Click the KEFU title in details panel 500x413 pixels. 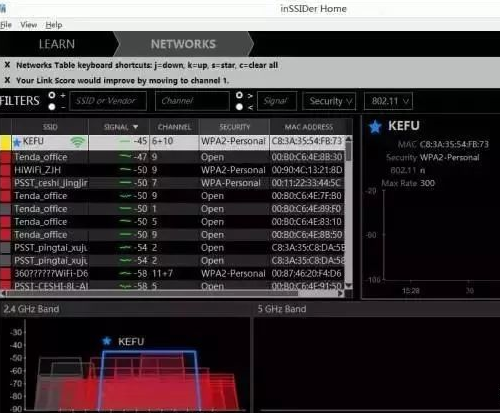(x=404, y=126)
